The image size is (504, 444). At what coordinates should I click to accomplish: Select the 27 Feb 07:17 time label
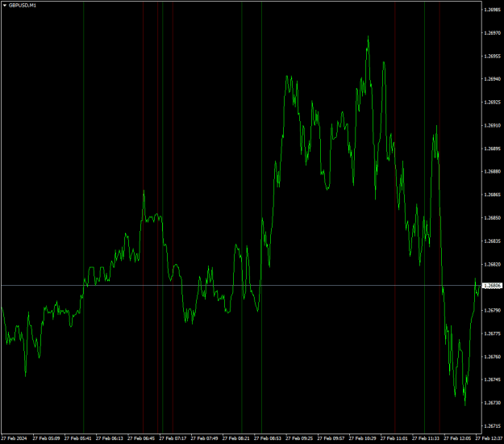coord(173,438)
